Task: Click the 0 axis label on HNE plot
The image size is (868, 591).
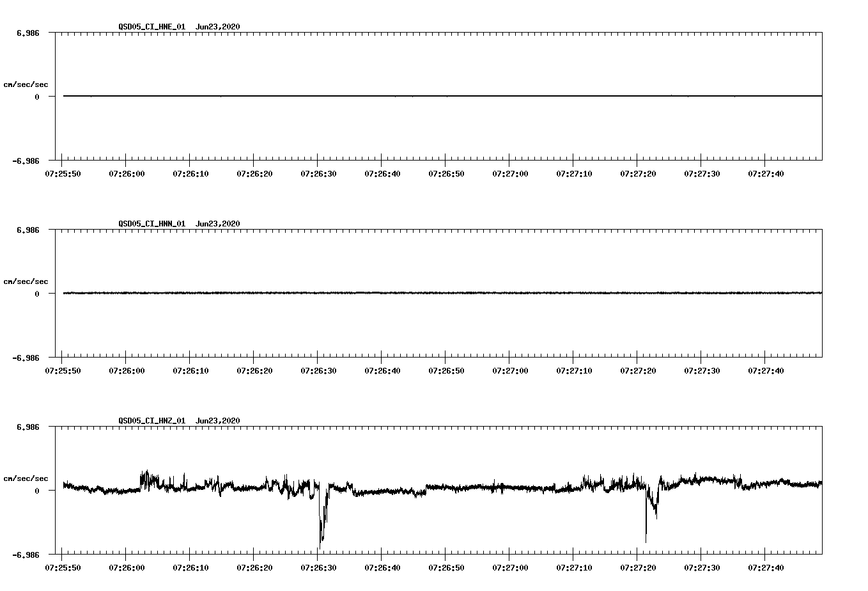Action: (x=37, y=97)
